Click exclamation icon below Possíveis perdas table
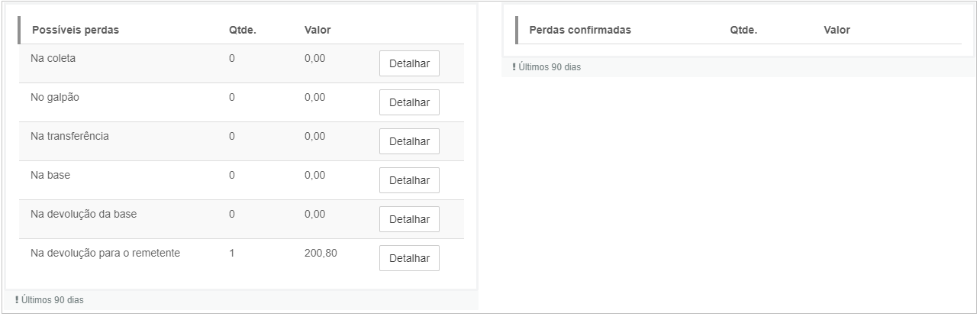This screenshot has width=980, height=320. (17, 300)
